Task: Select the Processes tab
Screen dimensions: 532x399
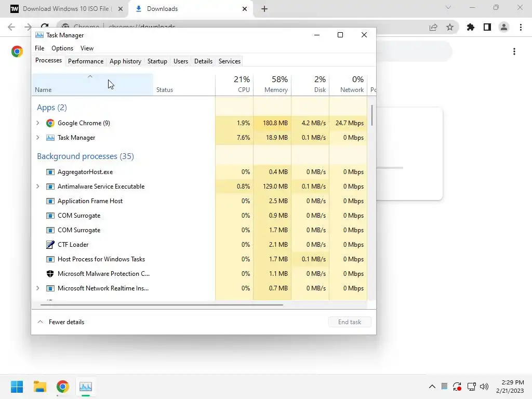Action: [x=48, y=60]
